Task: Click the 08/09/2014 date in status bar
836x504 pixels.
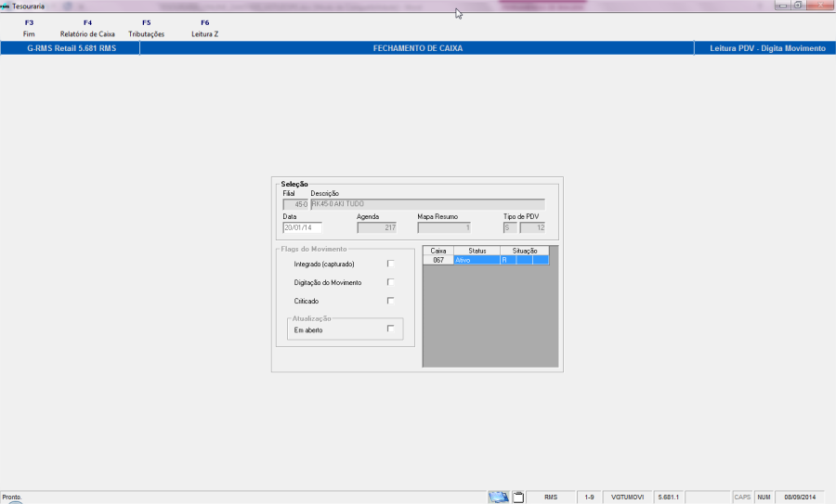Action: (800, 498)
